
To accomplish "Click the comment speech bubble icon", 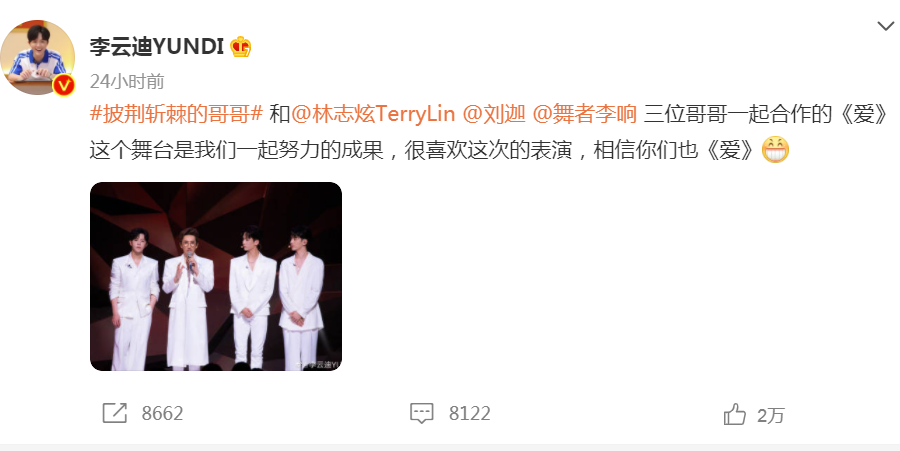I will point(421,413).
